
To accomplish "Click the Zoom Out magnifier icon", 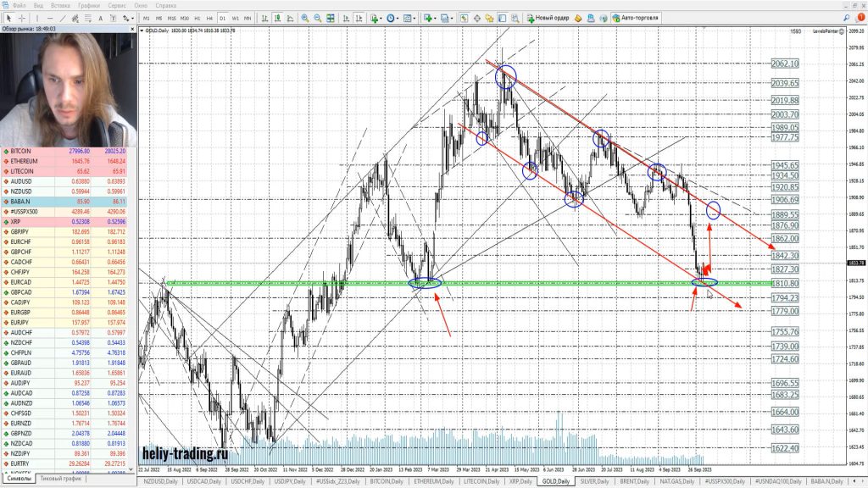I will pyautogui.click(x=318, y=18).
